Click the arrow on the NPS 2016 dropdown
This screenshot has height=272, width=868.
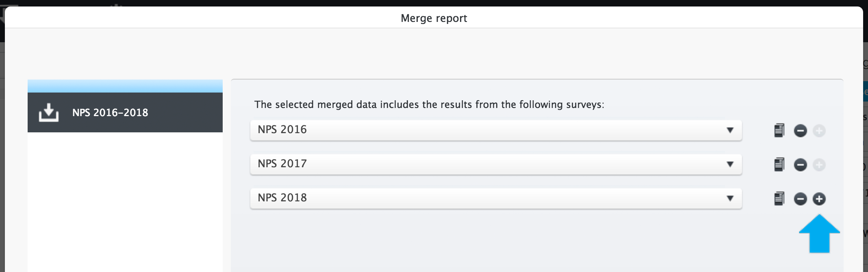click(x=730, y=130)
